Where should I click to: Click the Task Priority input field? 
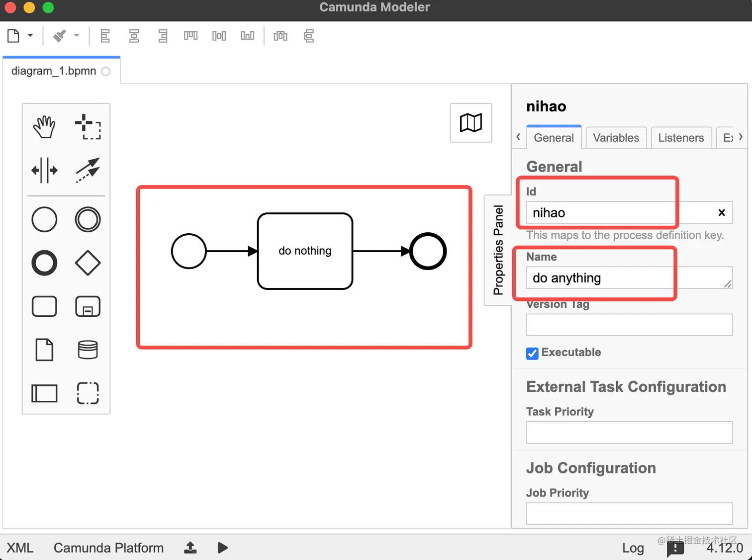click(629, 433)
